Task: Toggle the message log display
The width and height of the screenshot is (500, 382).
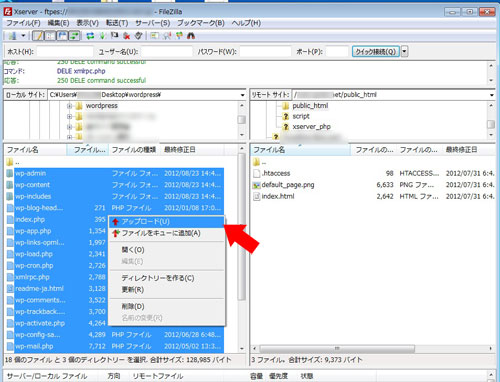Action: tap(38, 36)
